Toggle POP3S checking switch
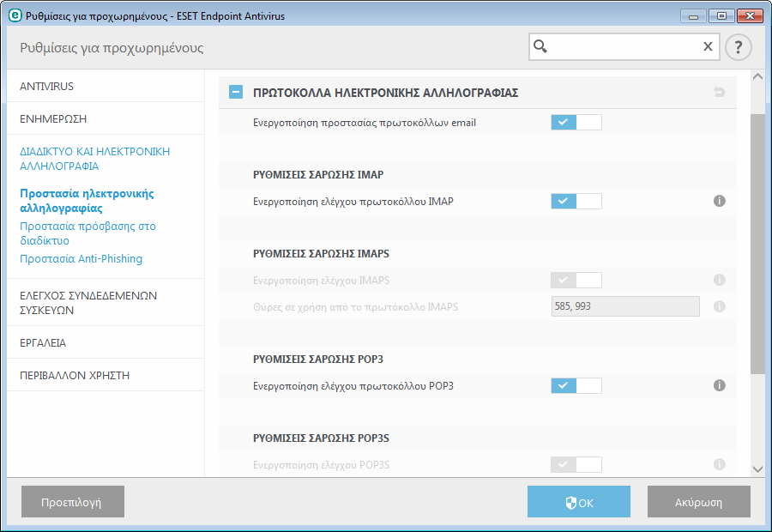Viewport: 772px width, 532px height. (x=576, y=464)
